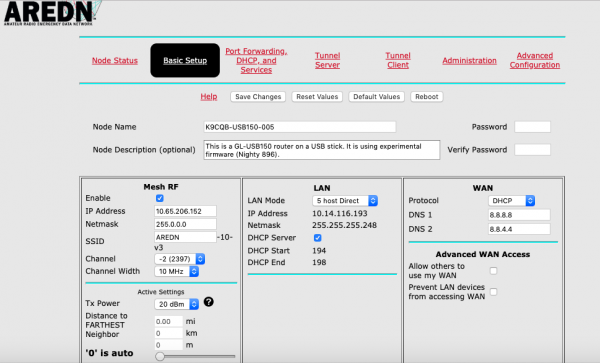Open the Tx Power dropdown
Screen dimensions: 600x363
tap(176, 304)
